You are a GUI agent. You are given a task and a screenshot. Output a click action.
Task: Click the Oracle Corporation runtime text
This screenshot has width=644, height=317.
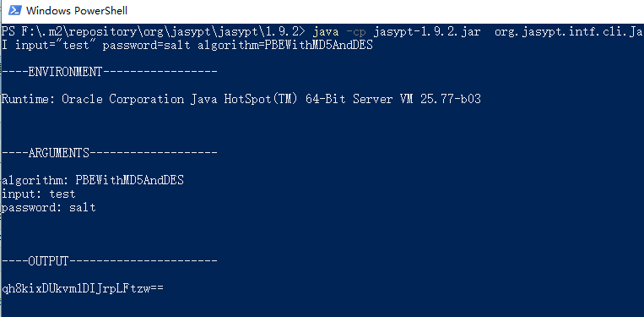pos(122,99)
